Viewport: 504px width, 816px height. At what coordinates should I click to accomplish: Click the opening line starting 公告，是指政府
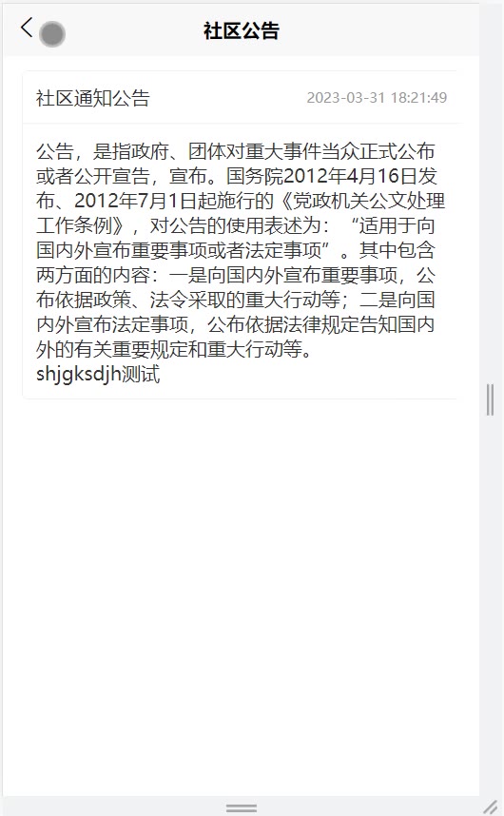click(235, 151)
